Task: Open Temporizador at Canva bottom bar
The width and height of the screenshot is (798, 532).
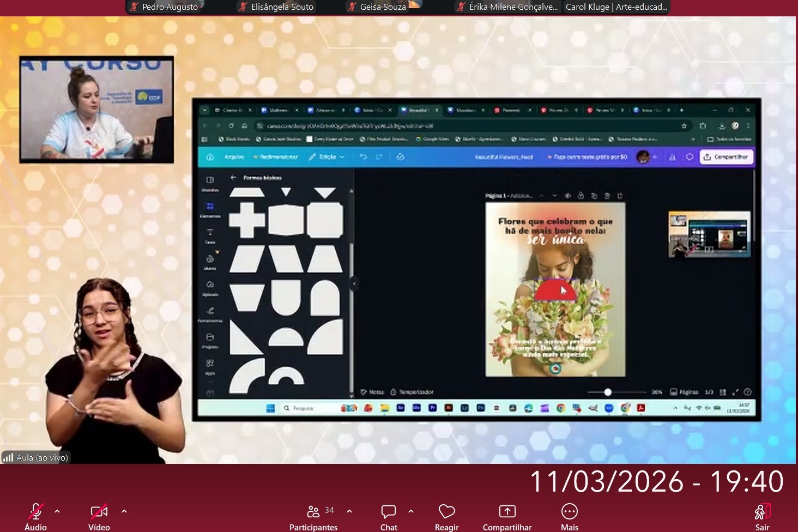Action: [412, 392]
